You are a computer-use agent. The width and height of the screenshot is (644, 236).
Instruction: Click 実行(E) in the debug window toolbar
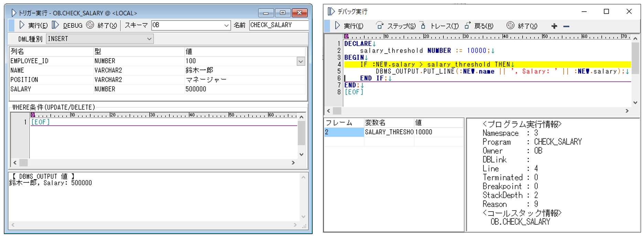(349, 26)
